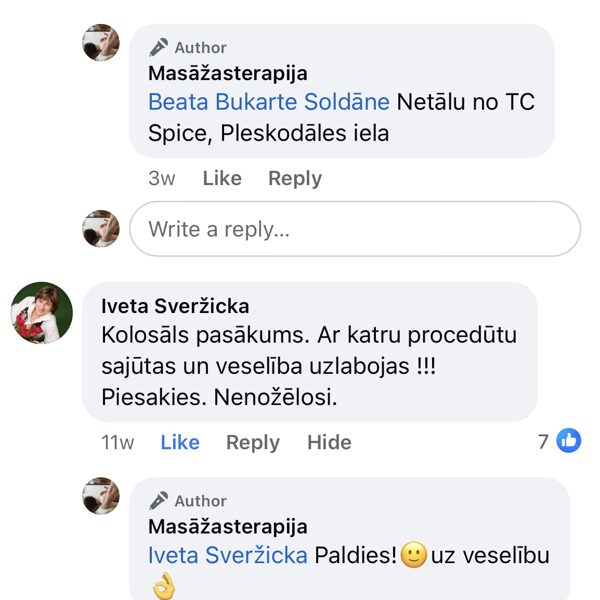Click the Author pencil icon in bottom reply
The height and width of the screenshot is (600, 600).
coord(158,500)
